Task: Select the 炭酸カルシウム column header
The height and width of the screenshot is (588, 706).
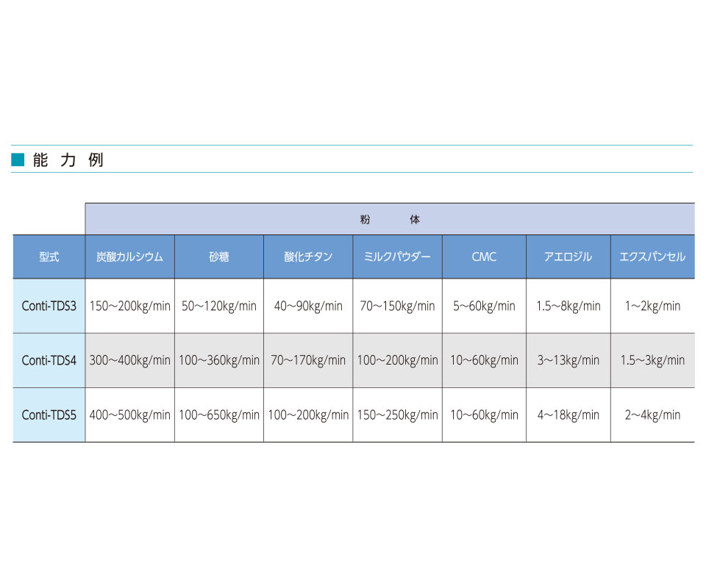Action: [x=129, y=257]
